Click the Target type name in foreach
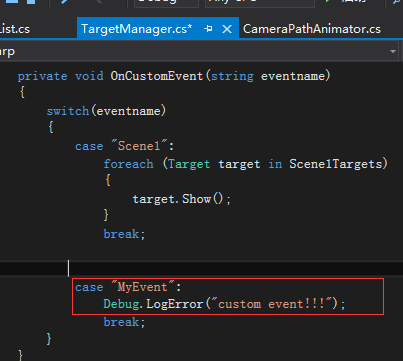The height and width of the screenshot is (361, 403). pos(189,164)
